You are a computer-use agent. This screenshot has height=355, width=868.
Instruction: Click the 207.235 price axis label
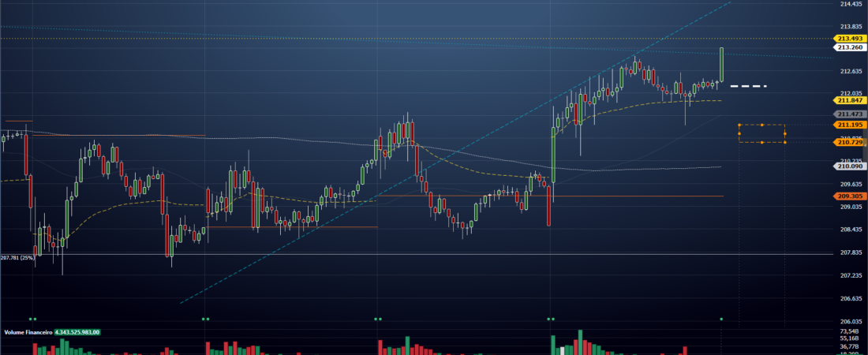click(x=852, y=275)
